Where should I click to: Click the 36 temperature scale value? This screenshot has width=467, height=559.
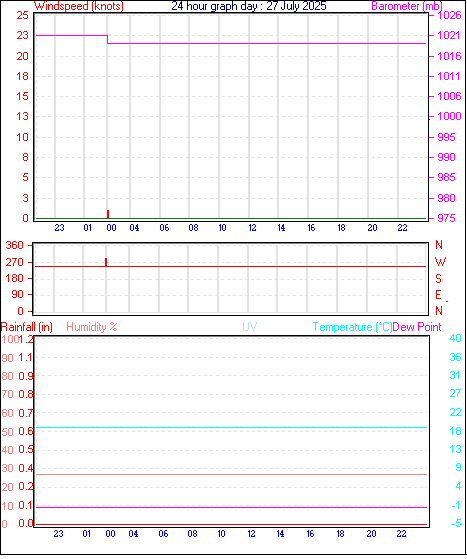455,357
